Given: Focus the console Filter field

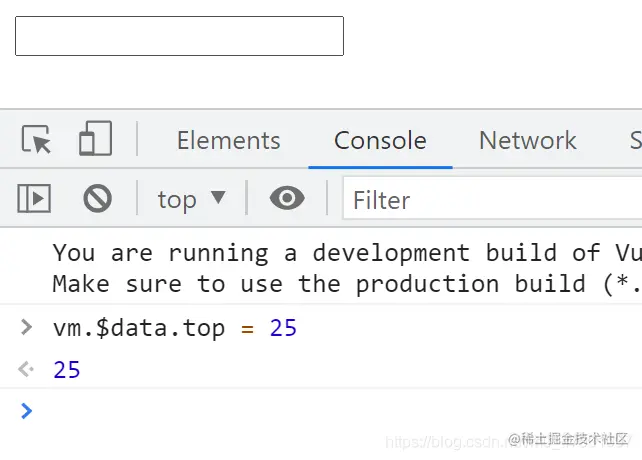Looking at the screenshot, I should pos(490,200).
